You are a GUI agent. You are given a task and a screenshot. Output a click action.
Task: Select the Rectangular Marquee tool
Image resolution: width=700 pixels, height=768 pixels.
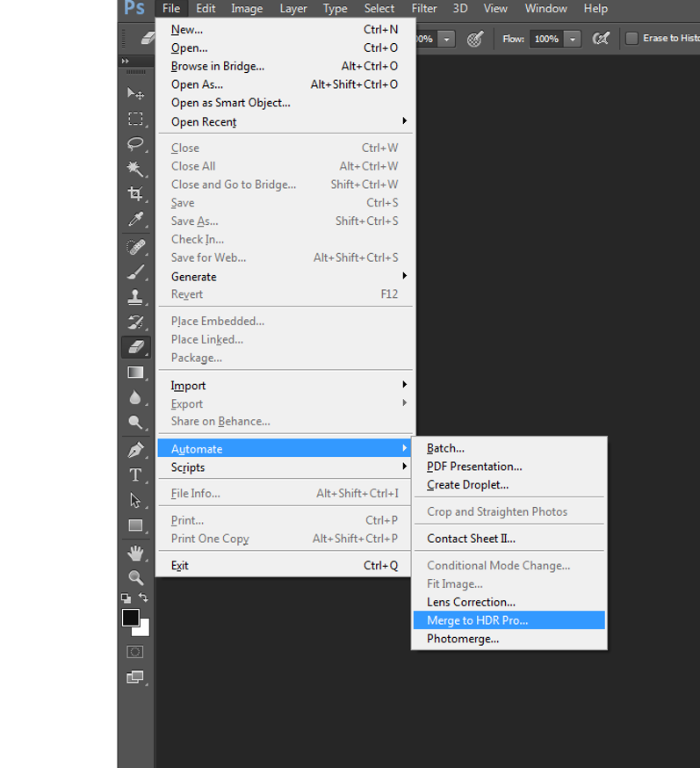[135, 119]
